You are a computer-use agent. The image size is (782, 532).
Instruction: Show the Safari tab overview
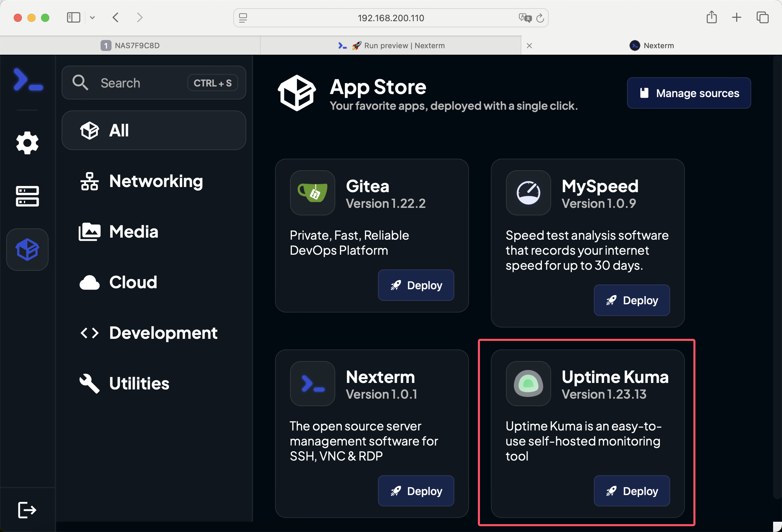[763, 17]
